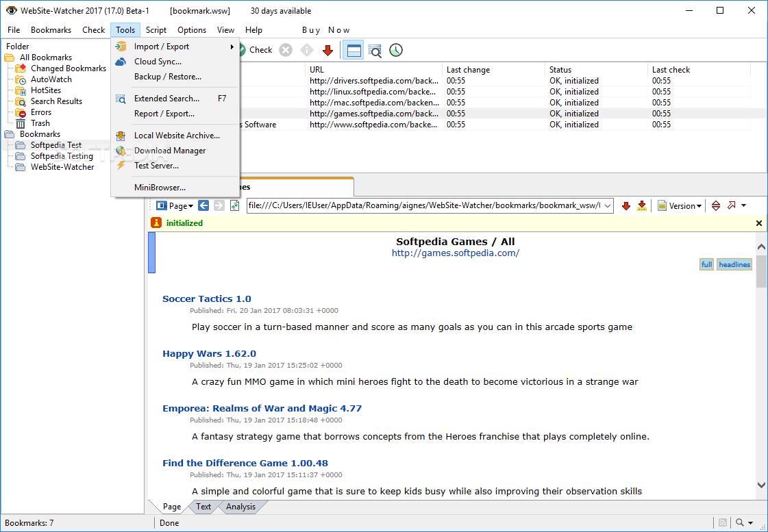The image size is (768, 532).
Task: Open the Bookmarks menu
Action: click(51, 30)
